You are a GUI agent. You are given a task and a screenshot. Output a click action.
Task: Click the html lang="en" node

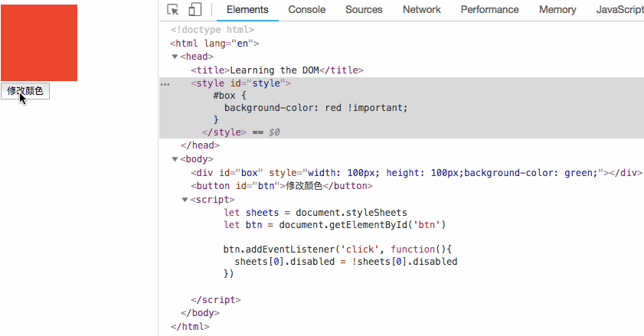pos(214,44)
